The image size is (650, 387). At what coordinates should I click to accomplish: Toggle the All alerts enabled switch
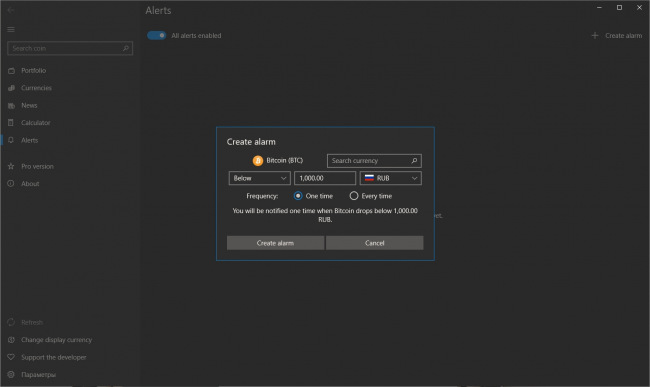click(x=157, y=36)
